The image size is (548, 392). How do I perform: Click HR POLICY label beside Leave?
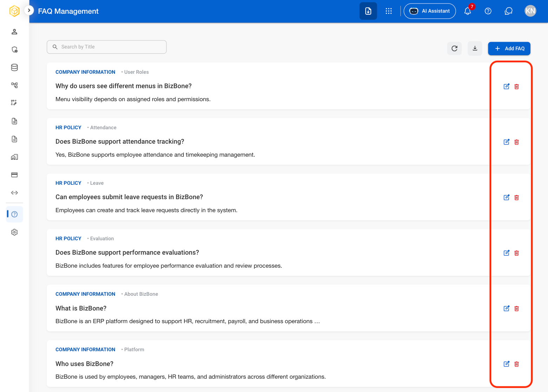[68, 183]
